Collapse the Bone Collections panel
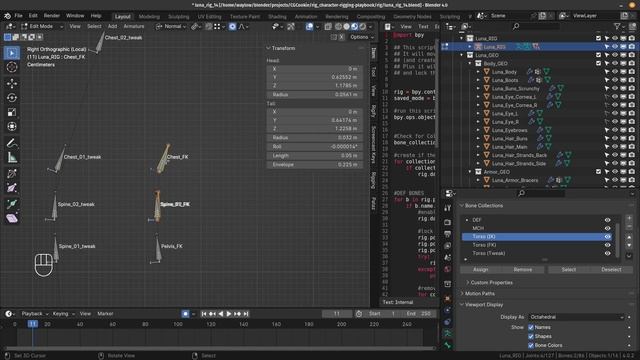Screen dimensions: 640x360 click(x=462, y=206)
